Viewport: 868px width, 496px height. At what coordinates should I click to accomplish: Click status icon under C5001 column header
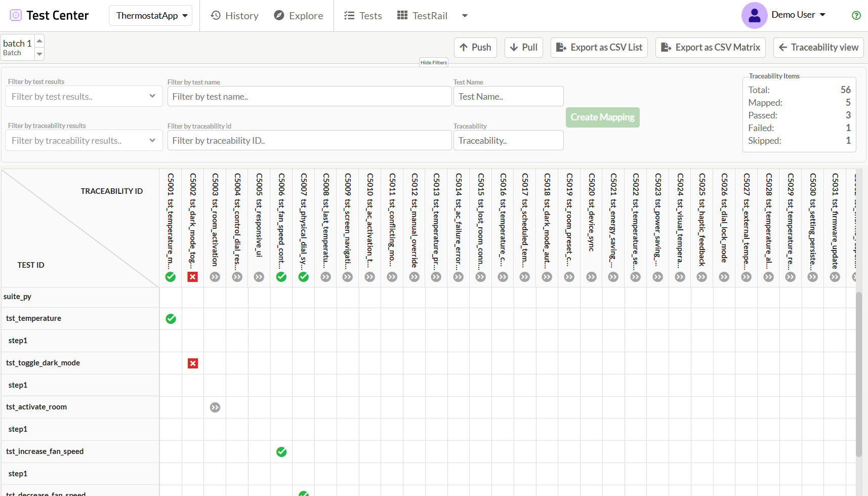pos(171,277)
